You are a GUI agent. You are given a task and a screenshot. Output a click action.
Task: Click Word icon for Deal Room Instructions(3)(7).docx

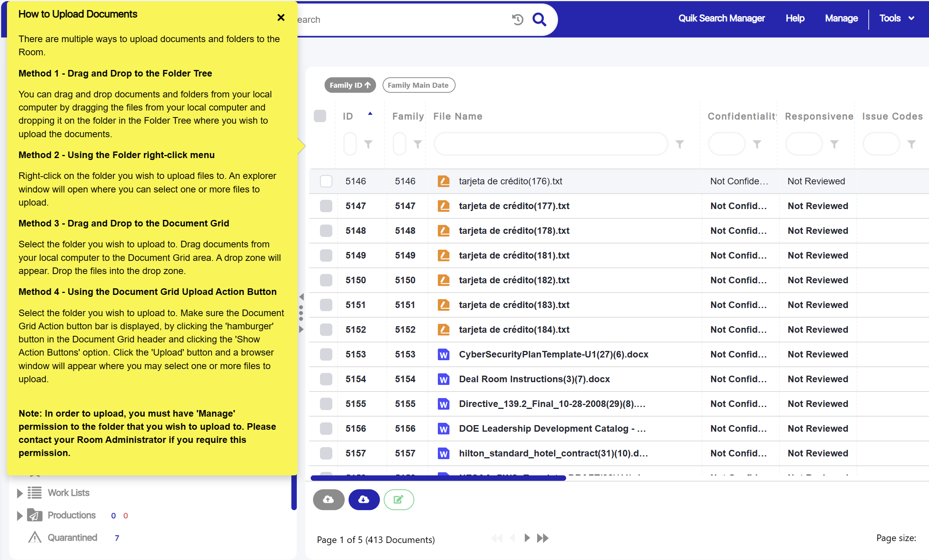tap(443, 379)
